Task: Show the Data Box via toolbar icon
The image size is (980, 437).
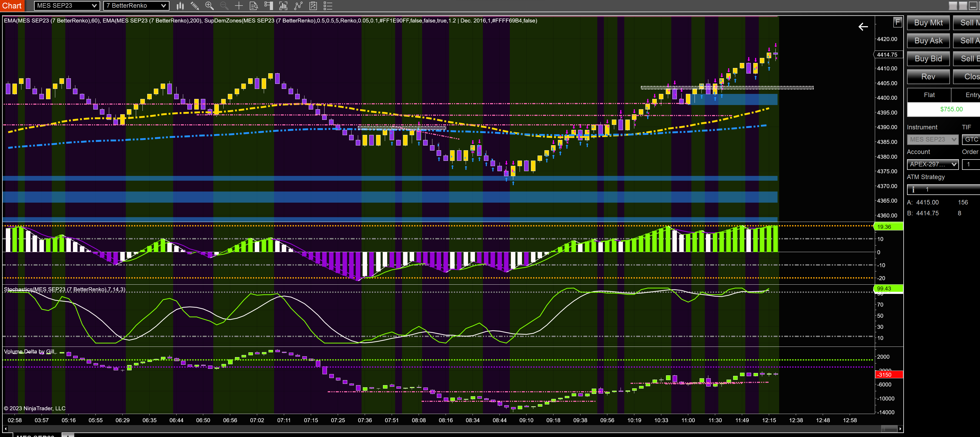Action: pos(254,6)
